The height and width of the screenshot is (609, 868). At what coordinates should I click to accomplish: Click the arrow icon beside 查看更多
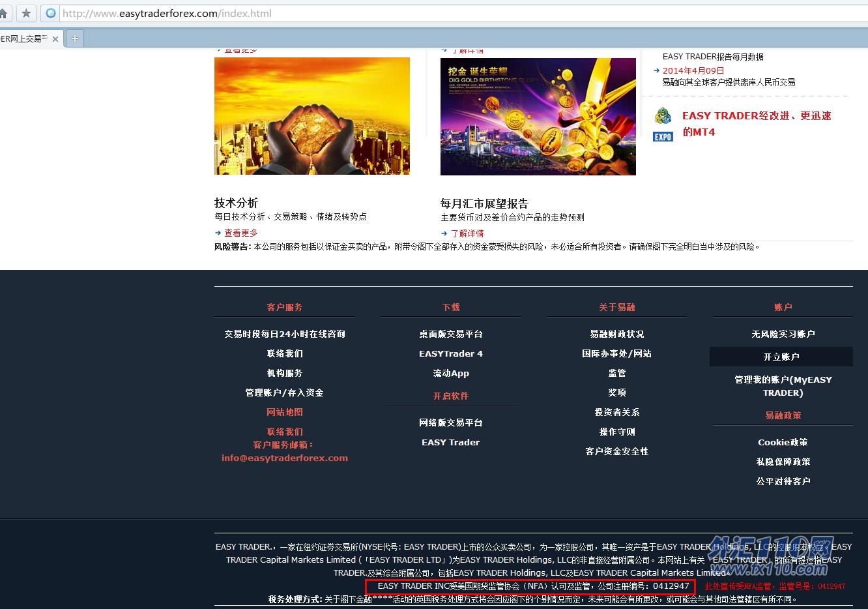(x=218, y=232)
